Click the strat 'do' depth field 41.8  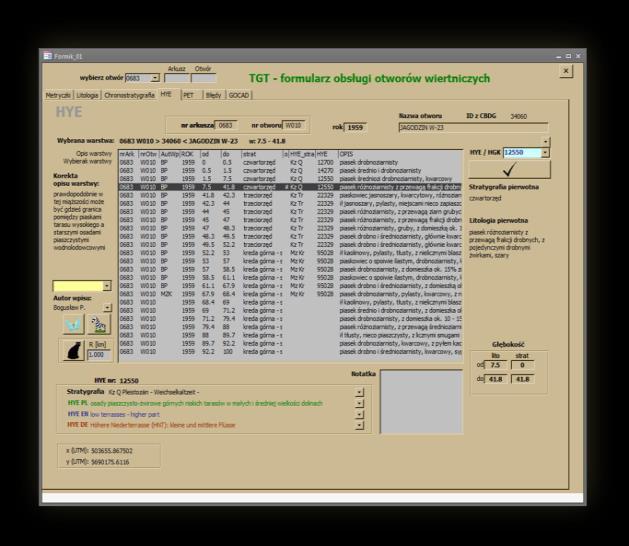coord(522,379)
